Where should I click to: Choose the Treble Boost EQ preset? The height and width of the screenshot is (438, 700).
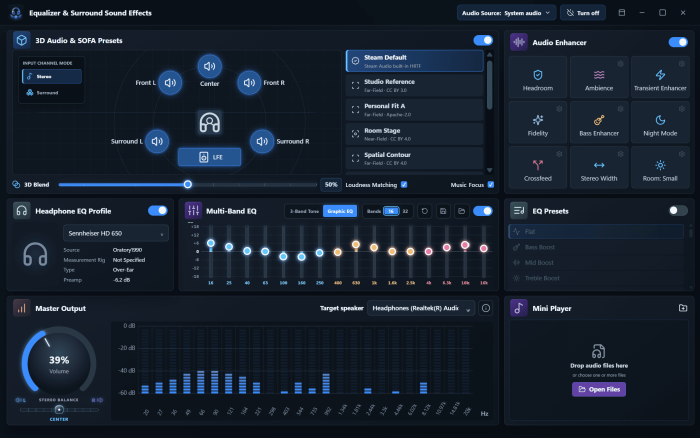tap(596, 278)
